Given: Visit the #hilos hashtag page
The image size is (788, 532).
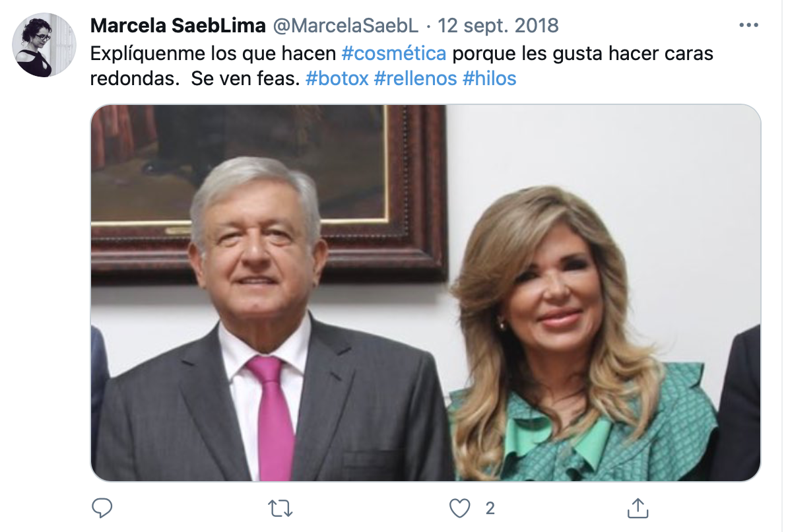Looking at the screenshot, I should [489, 79].
